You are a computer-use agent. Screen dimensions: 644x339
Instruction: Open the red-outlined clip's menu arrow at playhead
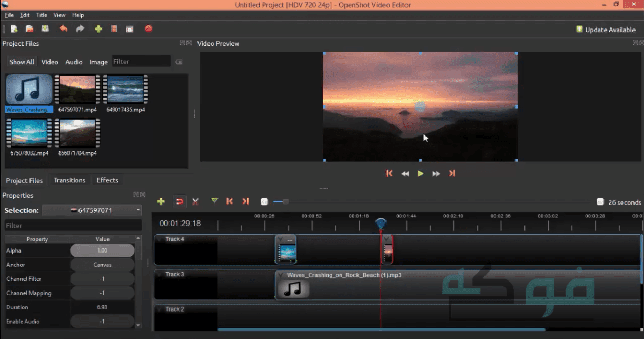point(387,239)
